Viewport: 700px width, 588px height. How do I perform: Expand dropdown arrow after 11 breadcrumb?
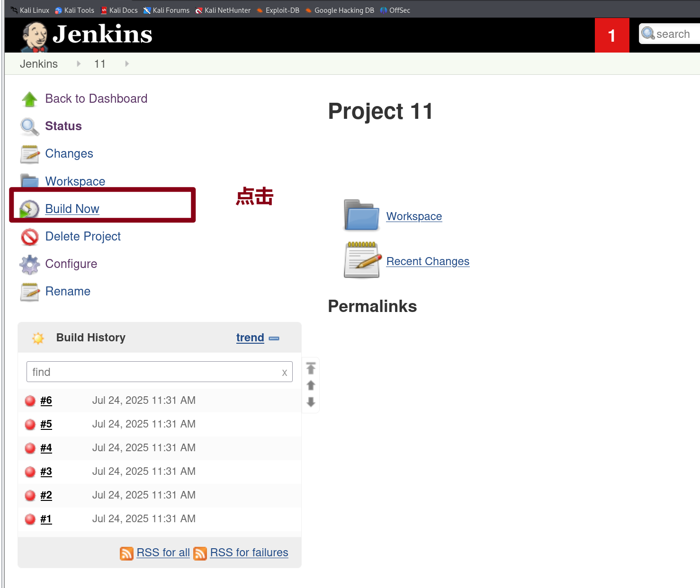click(127, 64)
